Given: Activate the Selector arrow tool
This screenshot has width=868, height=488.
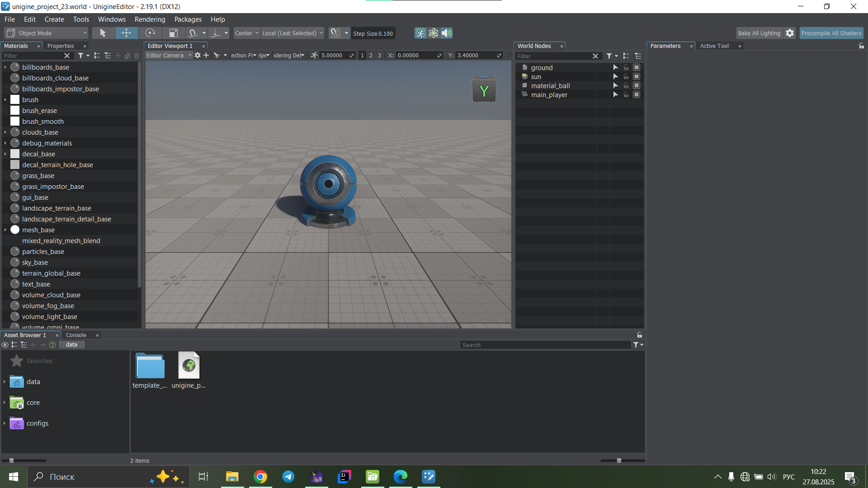Looking at the screenshot, I should pos(103,33).
